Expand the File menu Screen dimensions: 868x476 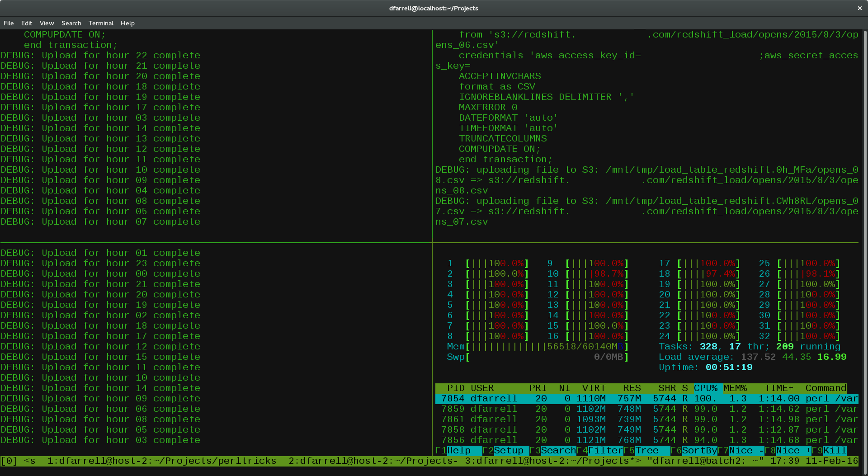[x=9, y=23]
